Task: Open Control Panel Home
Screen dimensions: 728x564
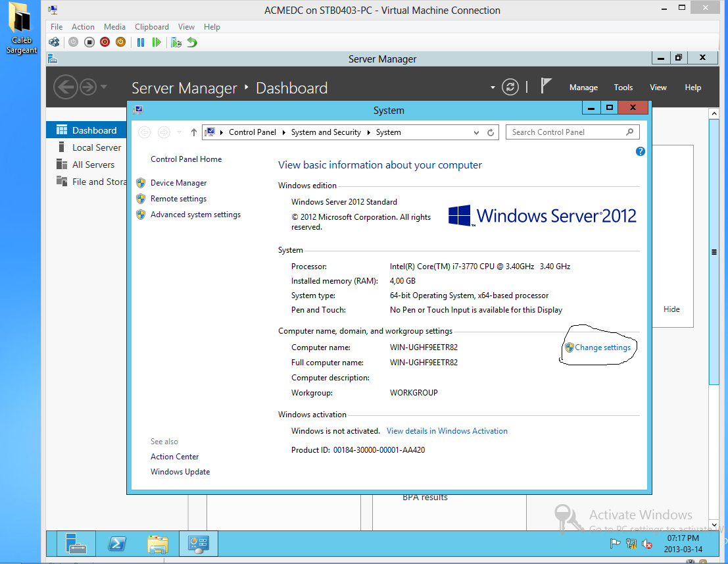Action: pos(186,159)
